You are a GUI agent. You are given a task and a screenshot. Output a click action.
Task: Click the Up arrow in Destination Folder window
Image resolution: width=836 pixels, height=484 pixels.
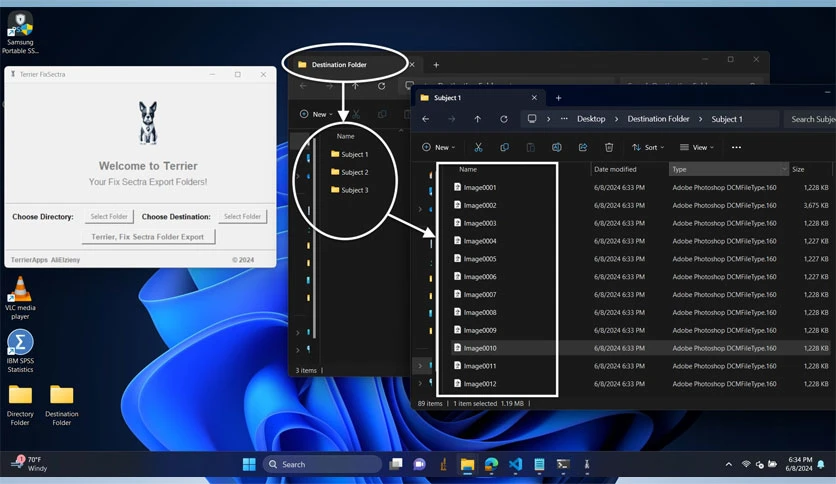[x=355, y=86]
